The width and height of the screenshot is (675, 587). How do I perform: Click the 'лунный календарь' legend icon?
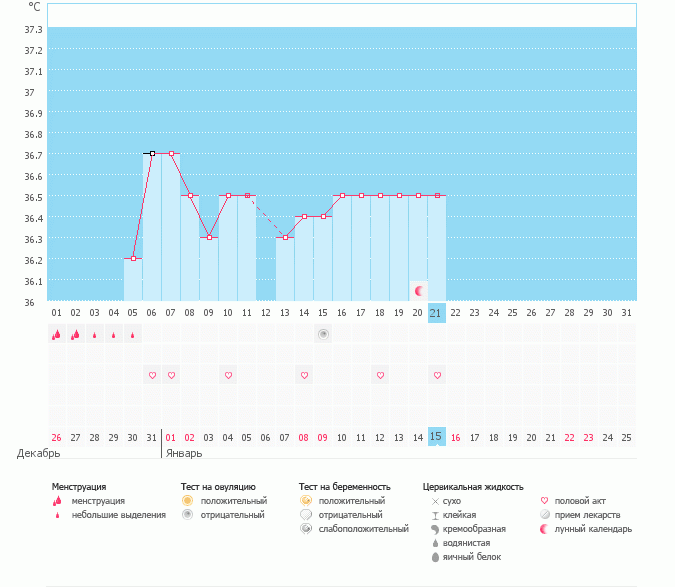coord(545,529)
